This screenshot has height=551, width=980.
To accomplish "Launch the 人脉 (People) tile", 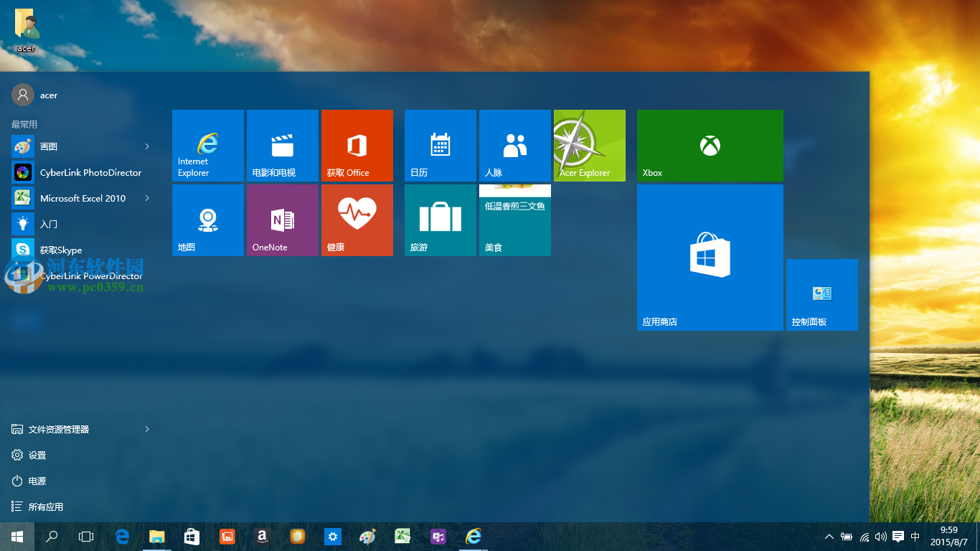I will click(514, 146).
